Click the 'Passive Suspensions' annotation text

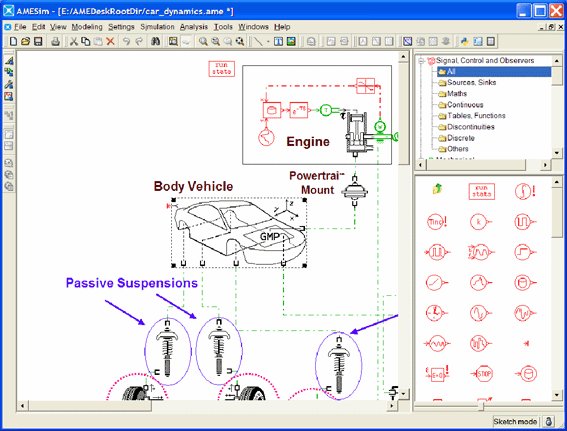coord(132,283)
